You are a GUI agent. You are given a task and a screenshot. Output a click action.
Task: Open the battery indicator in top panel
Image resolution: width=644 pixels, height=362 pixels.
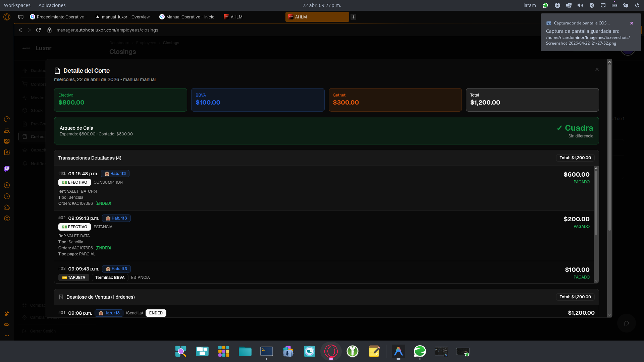point(614,5)
